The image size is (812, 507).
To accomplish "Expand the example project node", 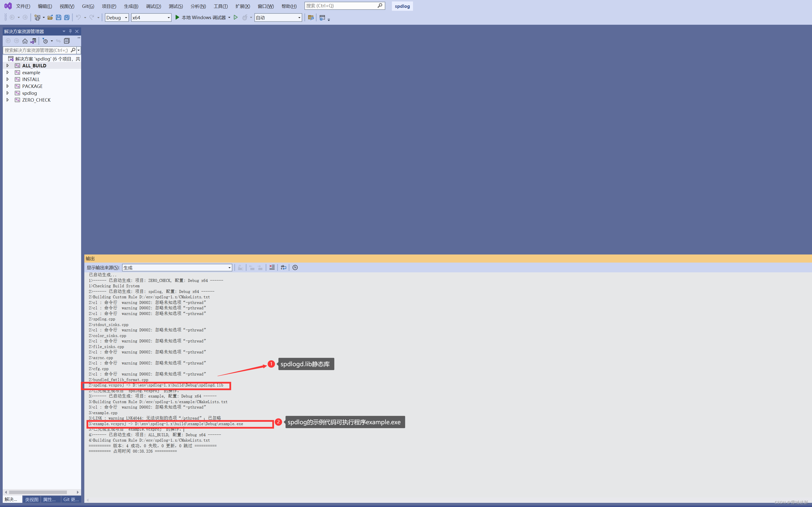I will pos(8,72).
